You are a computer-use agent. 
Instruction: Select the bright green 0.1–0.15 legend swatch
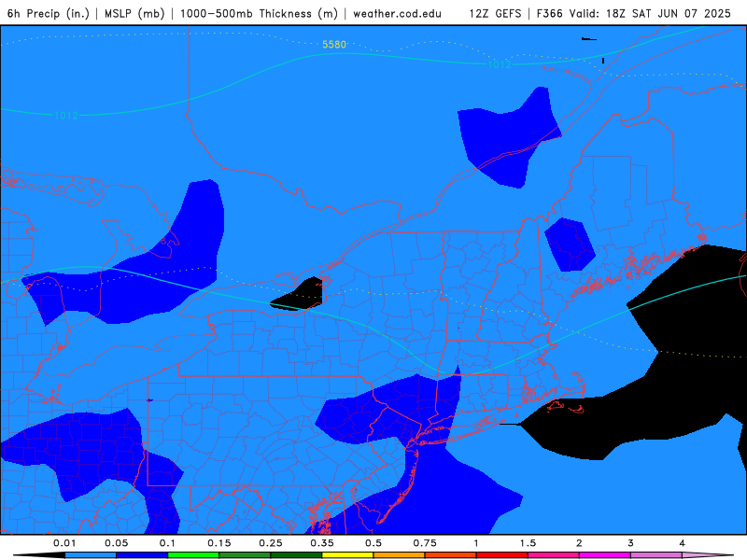coord(193,555)
